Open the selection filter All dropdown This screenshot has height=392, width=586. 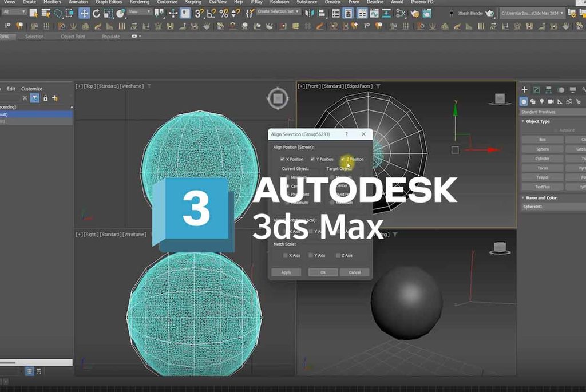14,12
